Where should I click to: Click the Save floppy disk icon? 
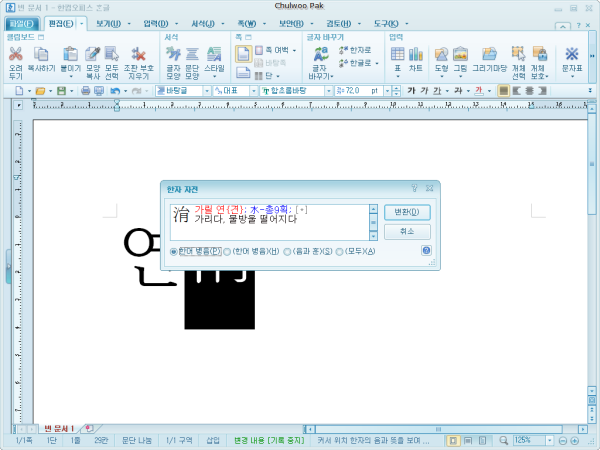61,91
